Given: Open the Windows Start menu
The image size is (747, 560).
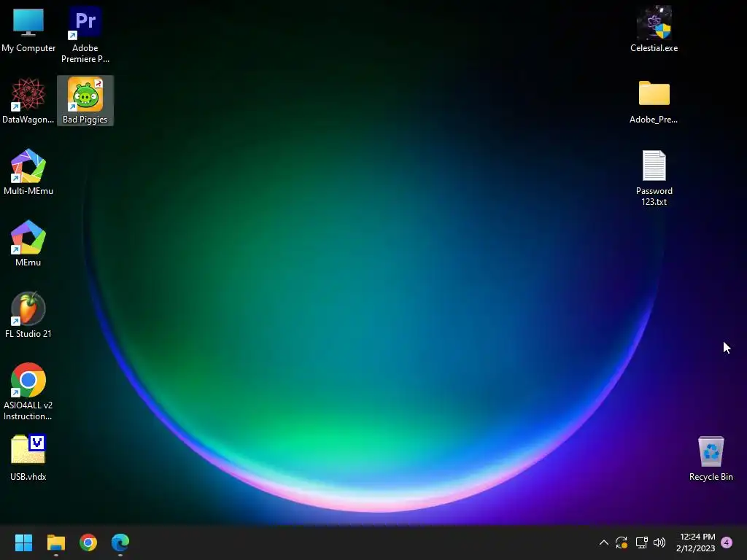Looking at the screenshot, I should [x=23, y=542].
